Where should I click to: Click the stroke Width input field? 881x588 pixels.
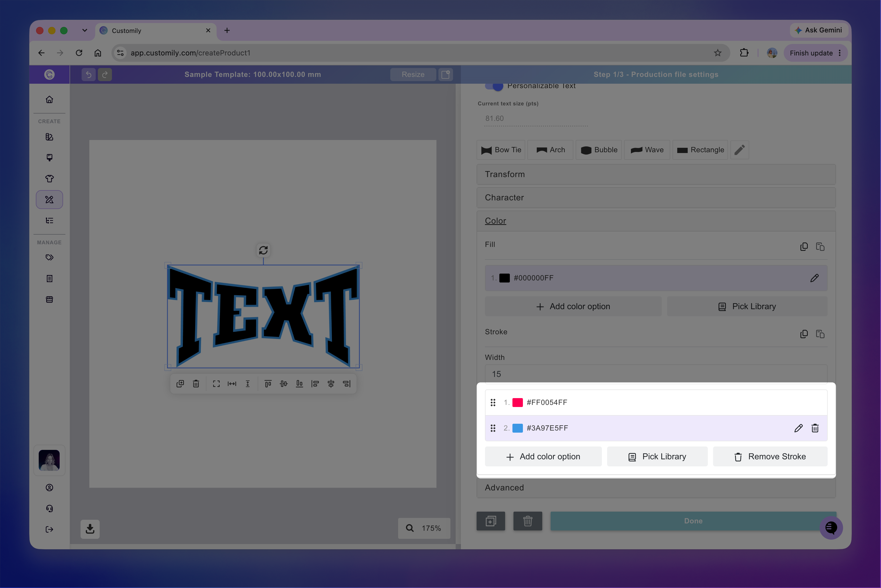click(656, 374)
